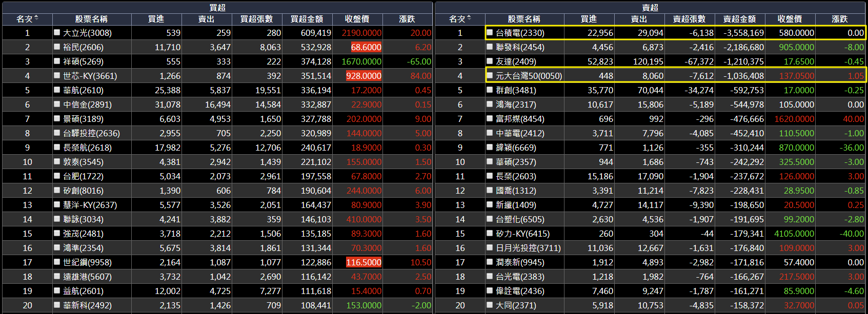Image resolution: width=868 pixels, height=314 pixels.
Task: Click highlighted price 928.0000
Action: (x=364, y=76)
